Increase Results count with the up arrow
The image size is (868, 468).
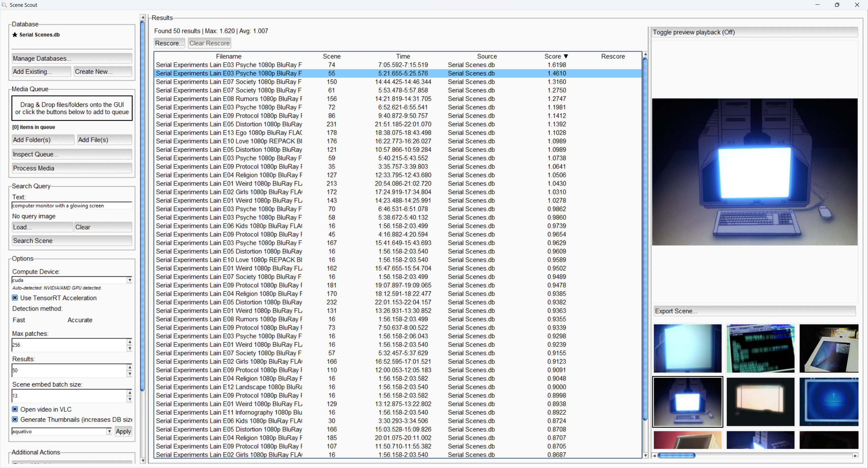[130, 367]
